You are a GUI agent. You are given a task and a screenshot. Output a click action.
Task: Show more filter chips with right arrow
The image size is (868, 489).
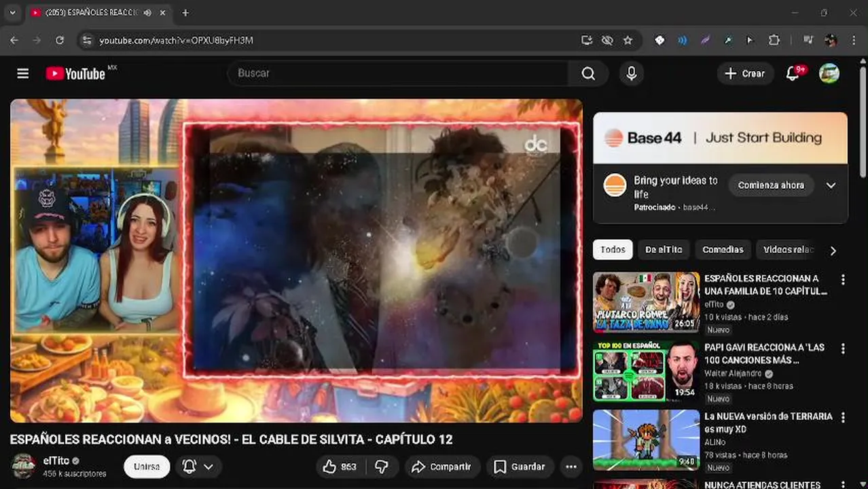[833, 251]
